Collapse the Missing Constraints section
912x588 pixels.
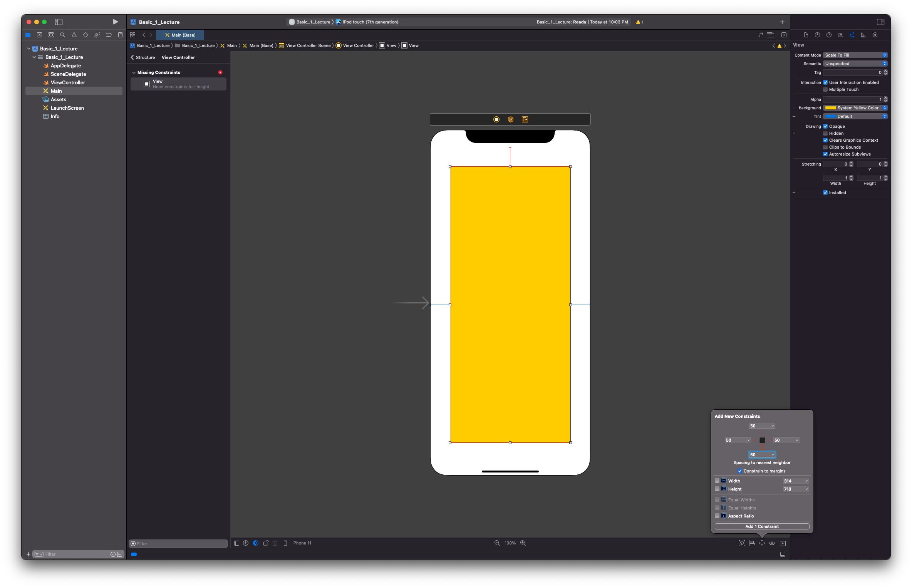click(x=134, y=72)
